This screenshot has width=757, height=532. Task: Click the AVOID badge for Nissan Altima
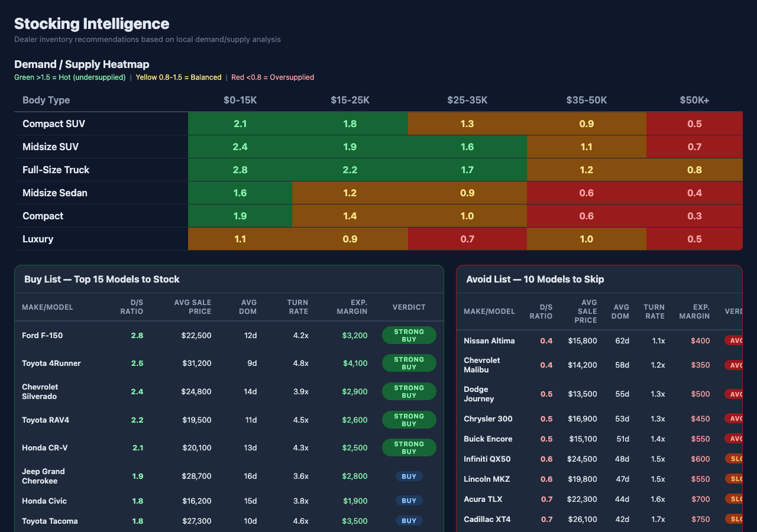(x=733, y=340)
